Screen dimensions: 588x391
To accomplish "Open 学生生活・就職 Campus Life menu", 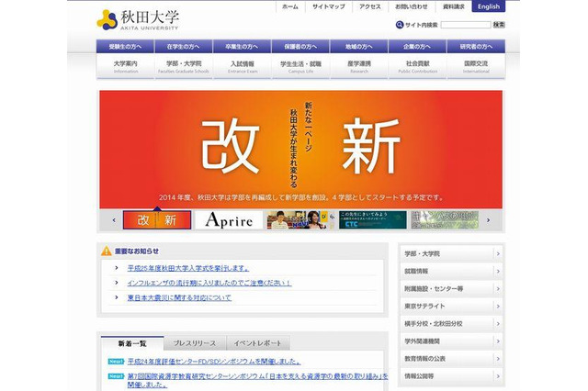I will (300, 67).
